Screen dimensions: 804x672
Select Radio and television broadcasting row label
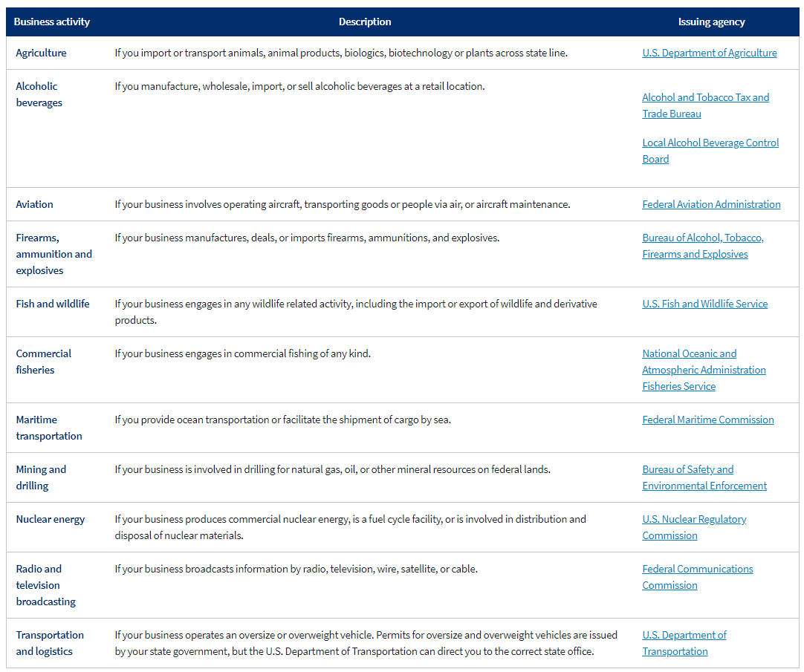[45, 585]
